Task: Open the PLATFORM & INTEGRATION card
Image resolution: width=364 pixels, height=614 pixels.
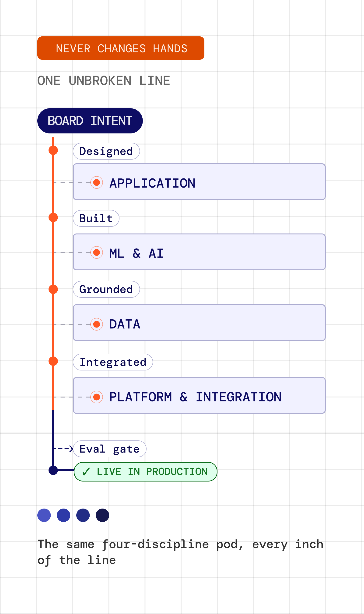Action: 199,395
